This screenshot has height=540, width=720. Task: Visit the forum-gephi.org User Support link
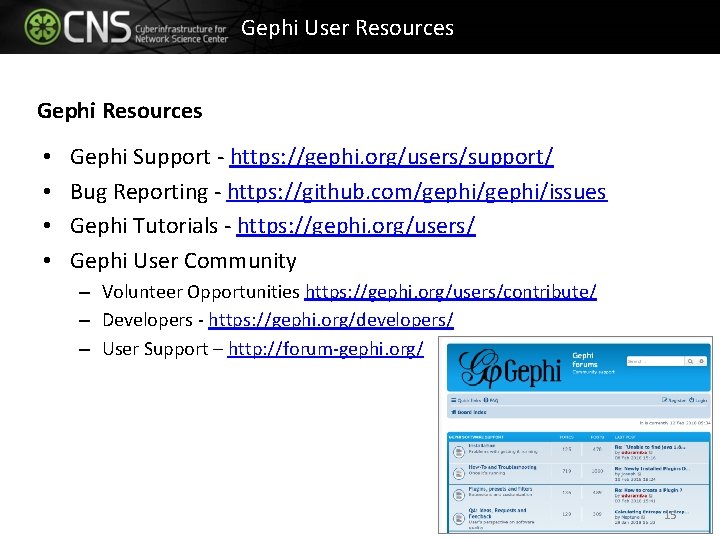click(x=325, y=349)
